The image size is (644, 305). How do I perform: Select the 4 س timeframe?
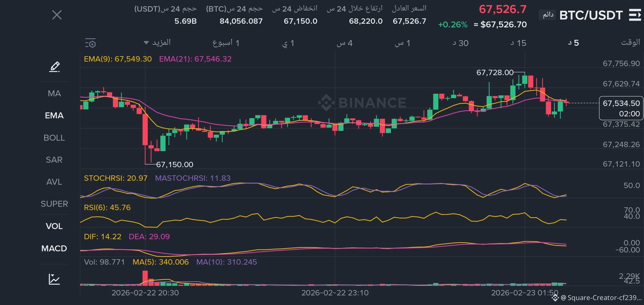click(x=345, y=43)
